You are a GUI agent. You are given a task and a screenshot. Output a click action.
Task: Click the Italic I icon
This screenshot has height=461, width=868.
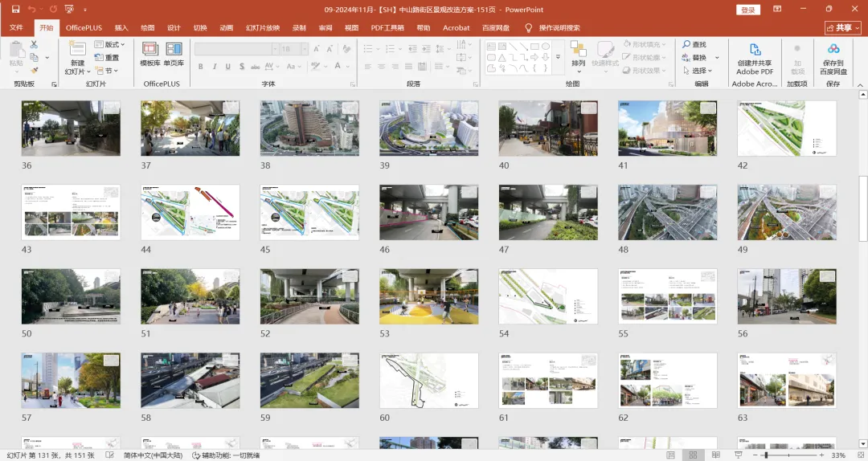[215, 67]
